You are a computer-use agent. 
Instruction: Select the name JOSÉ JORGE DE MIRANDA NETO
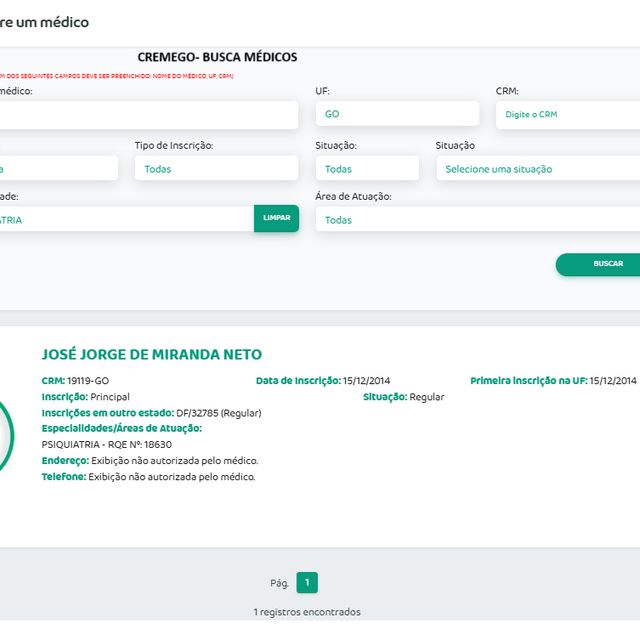pos(151,354)
